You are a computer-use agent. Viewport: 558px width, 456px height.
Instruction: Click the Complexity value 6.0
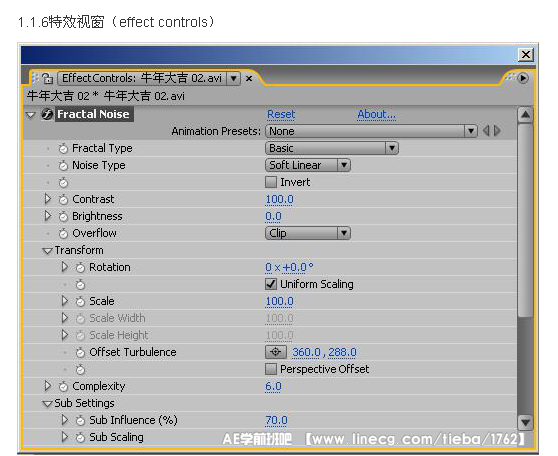[273, 386]
